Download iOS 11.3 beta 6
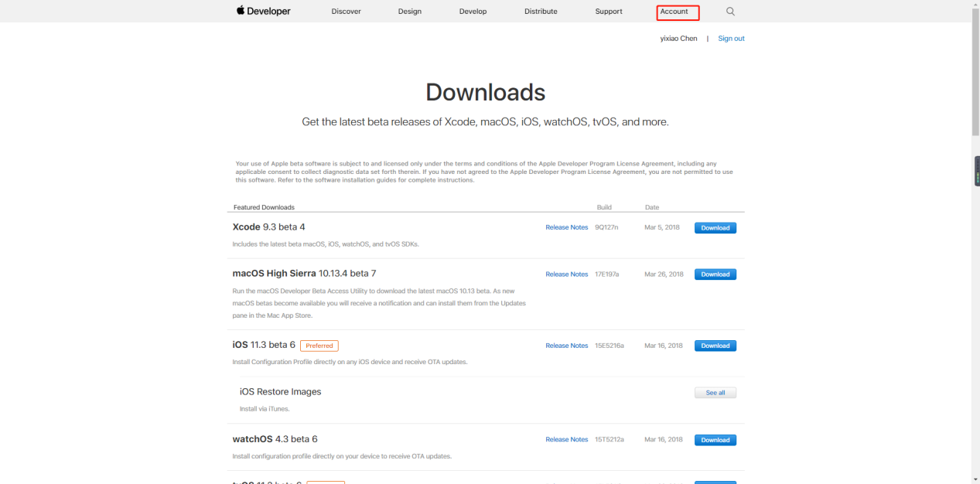This screenshot has height=484, width=980. [715, 346]
